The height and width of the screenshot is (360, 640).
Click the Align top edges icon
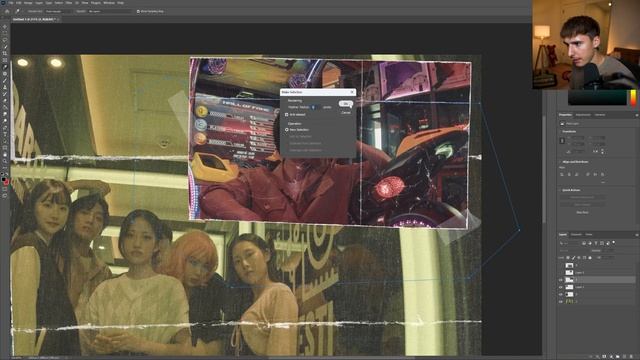588,175
